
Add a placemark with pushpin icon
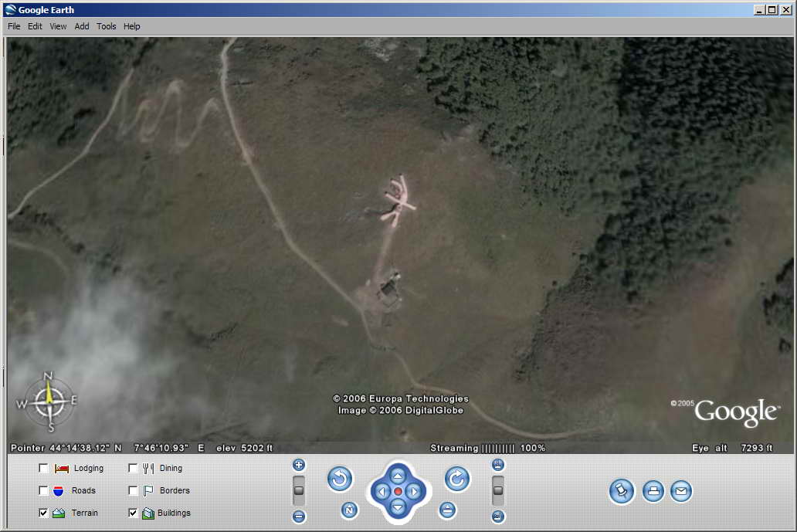click(622, 491)
